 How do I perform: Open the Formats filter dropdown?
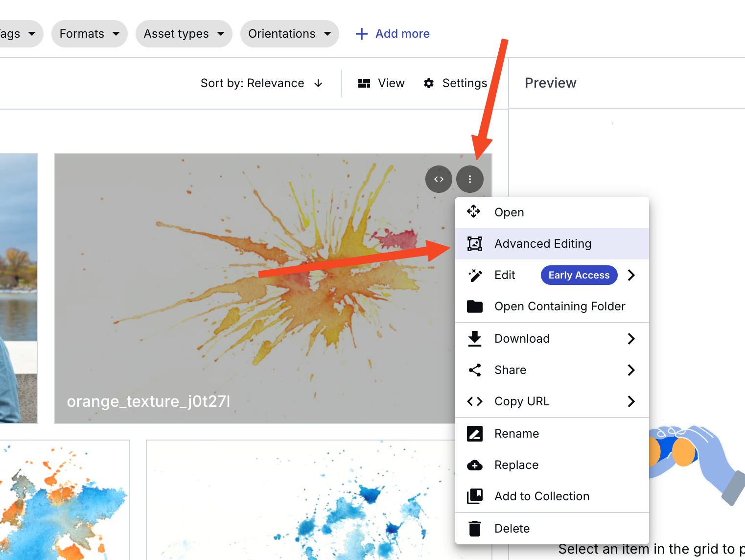90,34
